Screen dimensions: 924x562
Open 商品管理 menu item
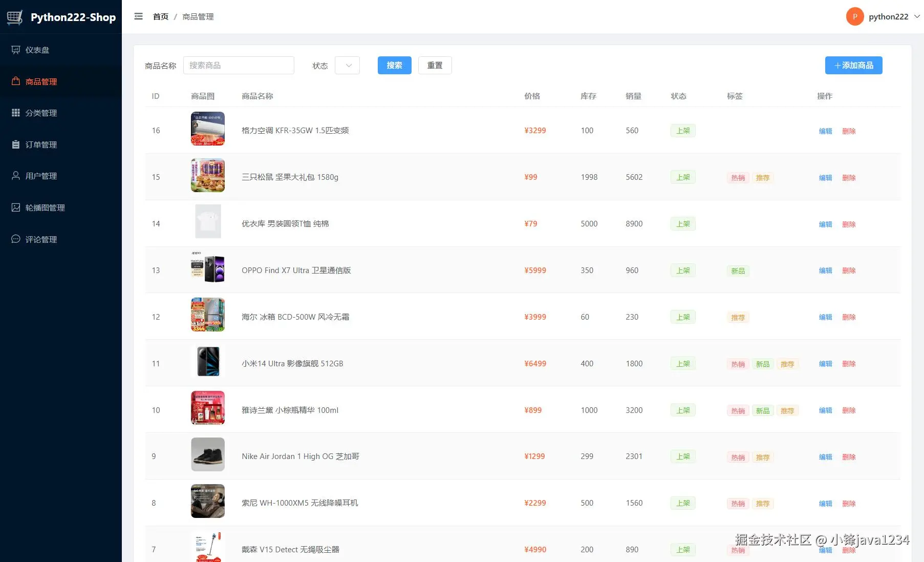tap(61, 81)
